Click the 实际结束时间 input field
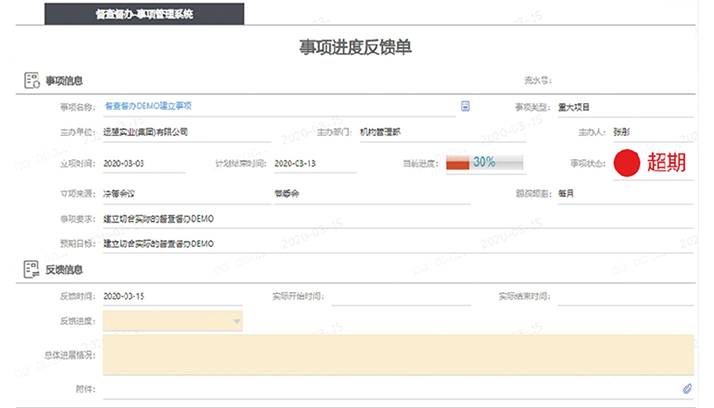Screen dimensions: 714x408 click(626, 296)
